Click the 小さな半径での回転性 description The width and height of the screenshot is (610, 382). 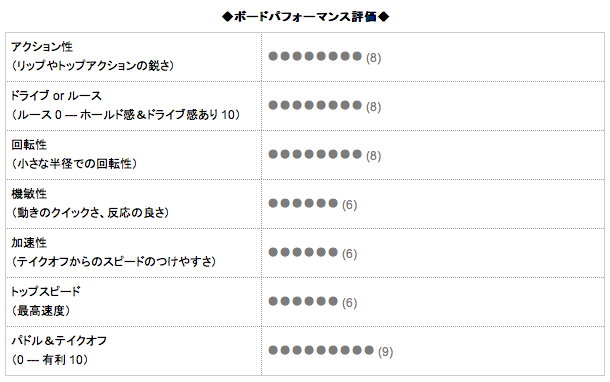coord(74,164)
